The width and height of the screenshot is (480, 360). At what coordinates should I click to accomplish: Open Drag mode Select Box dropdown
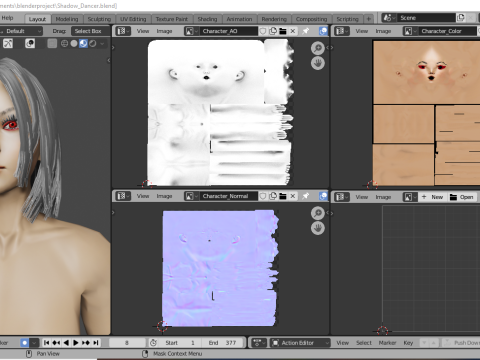pos(90,31)
